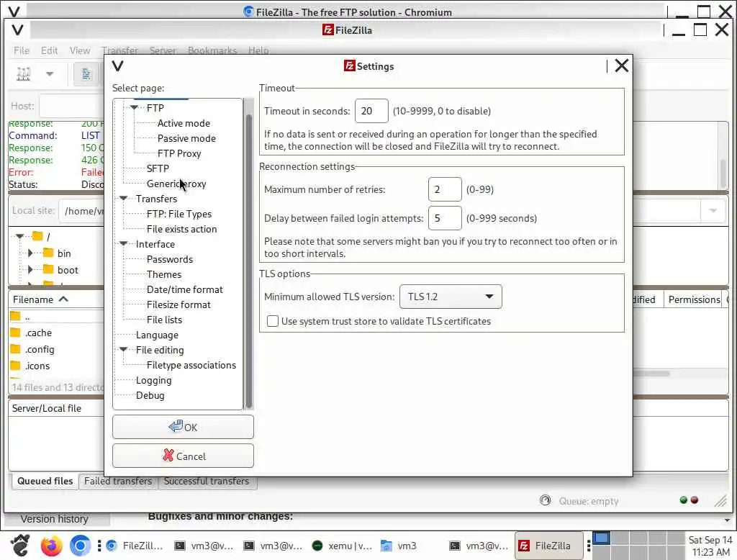The width and height of the screenshot is (737, 560).
Task: Expand the bin folder in local tree
Action: (30, 253)
